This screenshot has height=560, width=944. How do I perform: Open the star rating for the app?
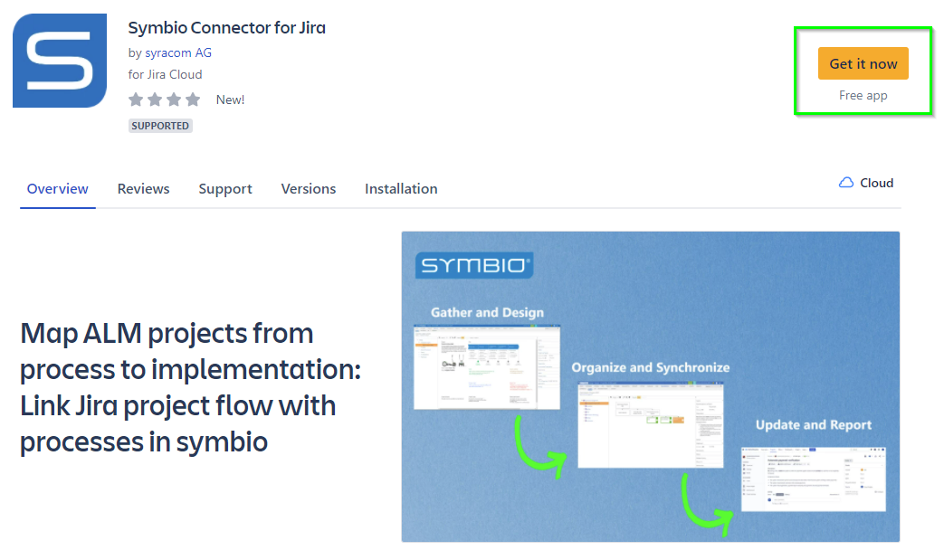165,100
